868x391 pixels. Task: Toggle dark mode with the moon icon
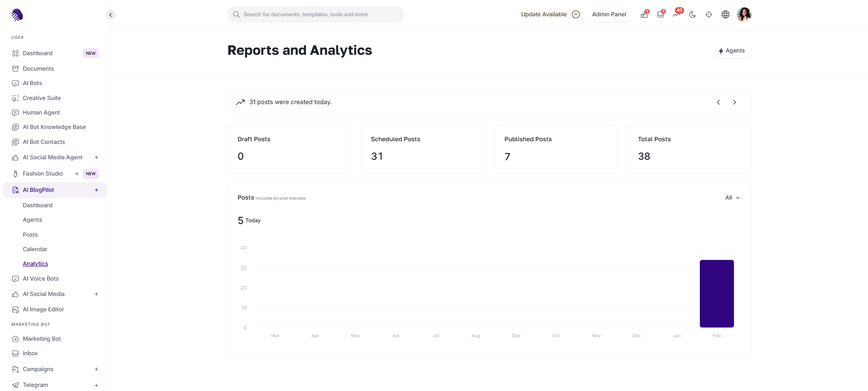click(693, 14)
